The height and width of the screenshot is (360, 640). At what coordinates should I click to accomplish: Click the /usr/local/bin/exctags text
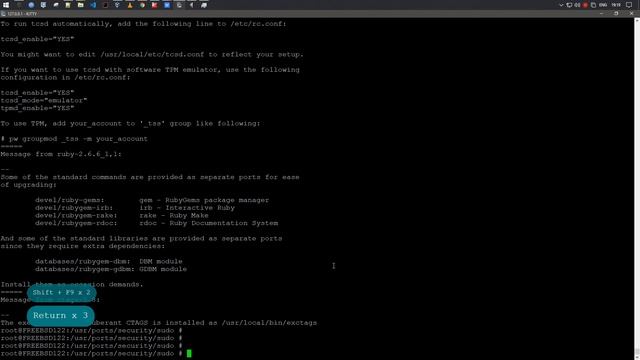pyautogui.click(x=269, y=323)
